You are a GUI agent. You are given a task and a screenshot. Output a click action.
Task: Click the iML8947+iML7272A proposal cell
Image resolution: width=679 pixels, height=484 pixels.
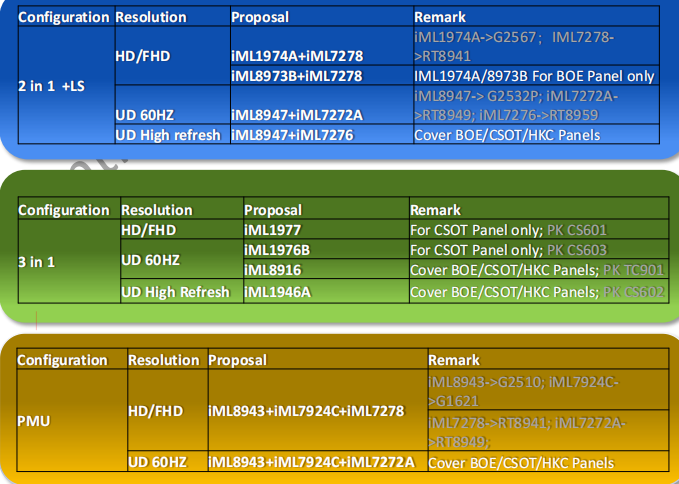click(296, 115)
